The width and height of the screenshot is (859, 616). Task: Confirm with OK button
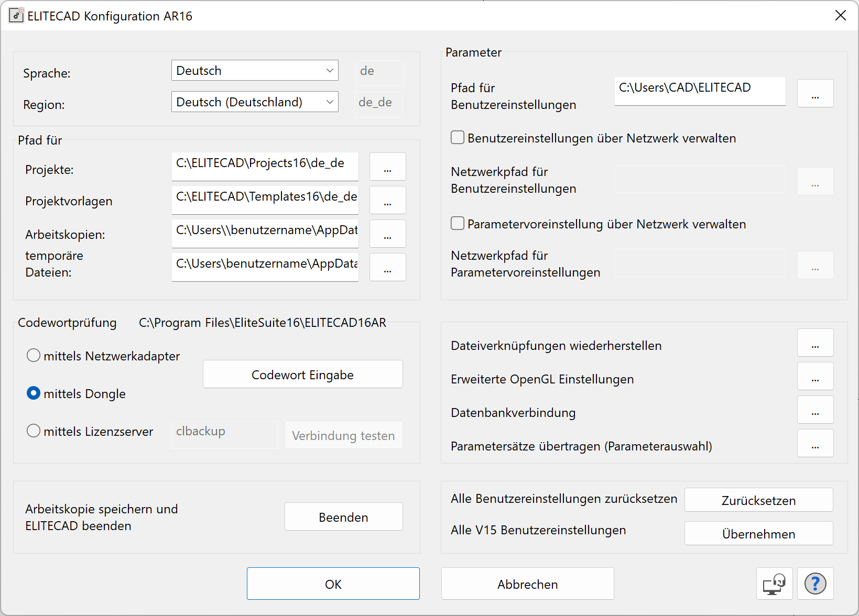333,584
